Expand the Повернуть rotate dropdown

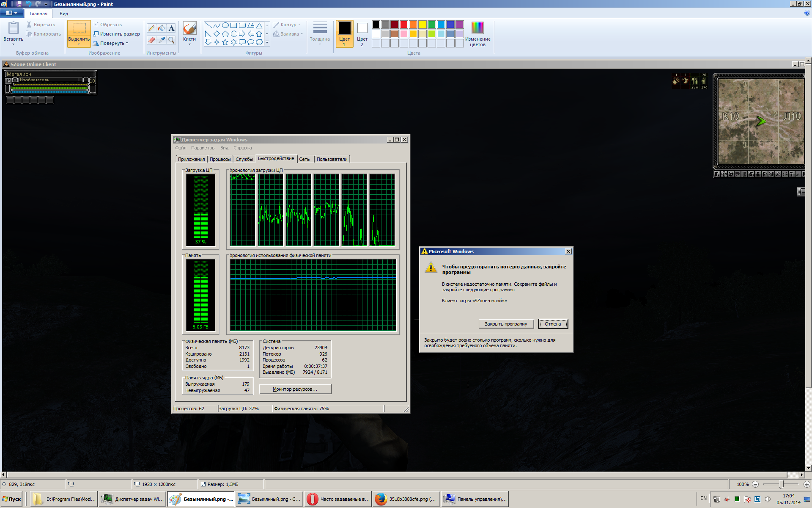[x=127, y=43]
